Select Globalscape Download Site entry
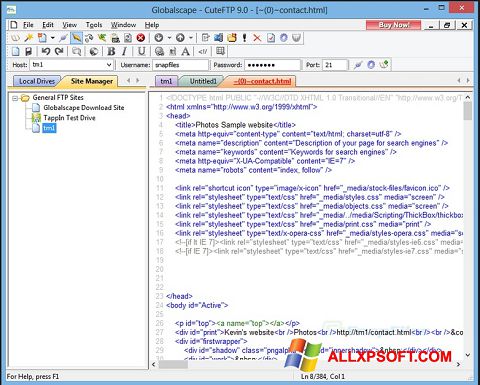Screen dimensions: 480x385 point(84,108)
